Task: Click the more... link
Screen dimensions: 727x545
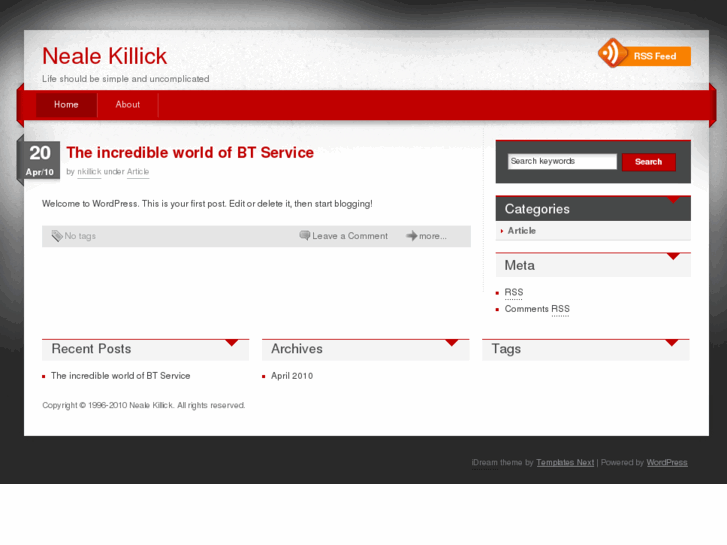Action: click(433, 236)
